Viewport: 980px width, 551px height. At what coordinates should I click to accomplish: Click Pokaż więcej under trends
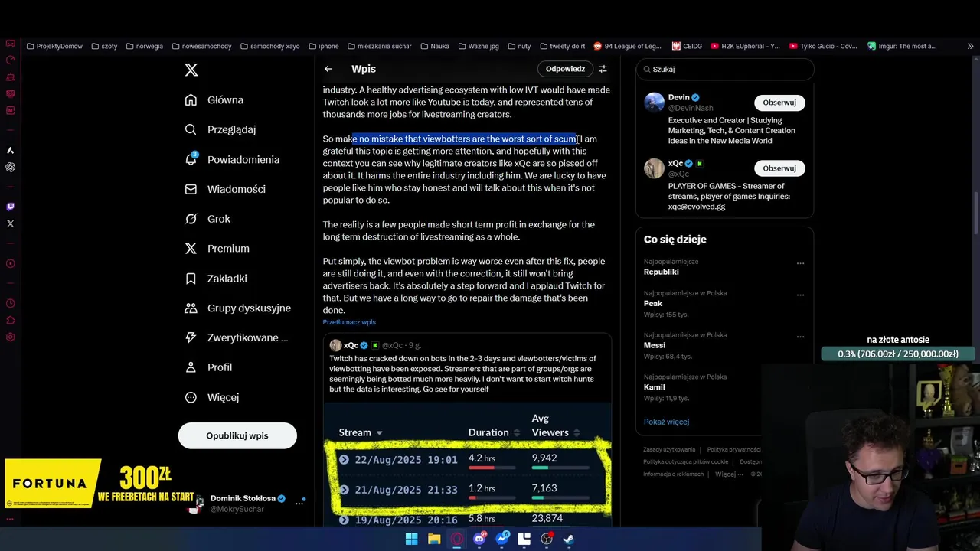pyautogui.click(x=666, y=422)
